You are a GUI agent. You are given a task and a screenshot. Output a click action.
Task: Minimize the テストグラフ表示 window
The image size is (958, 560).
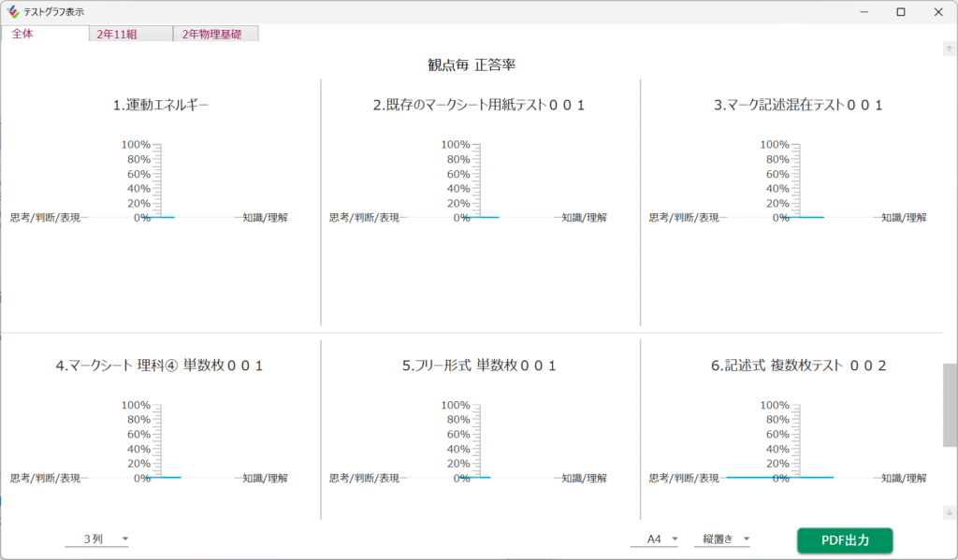(864, 11)
